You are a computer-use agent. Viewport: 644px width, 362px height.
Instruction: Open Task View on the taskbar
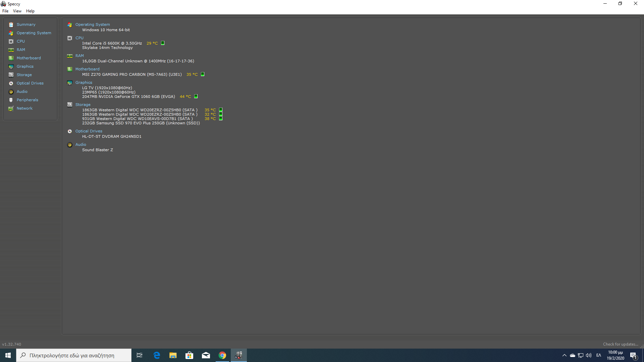(140, 355)
